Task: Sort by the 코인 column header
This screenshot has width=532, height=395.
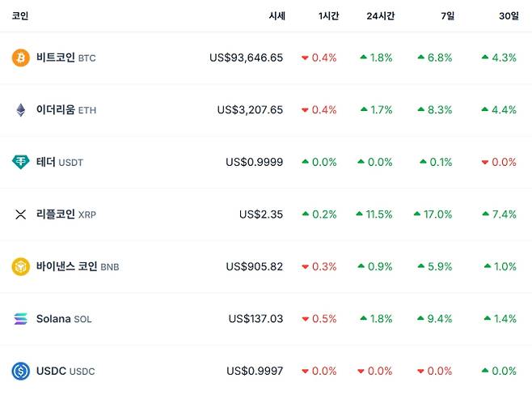Action: (x=20, y=15)
